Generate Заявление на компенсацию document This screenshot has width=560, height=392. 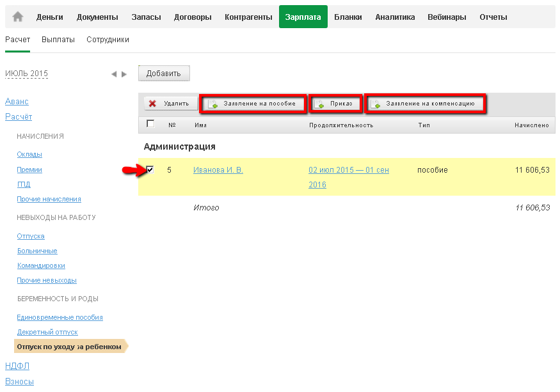pyautogui.click(x=426, y=104)
